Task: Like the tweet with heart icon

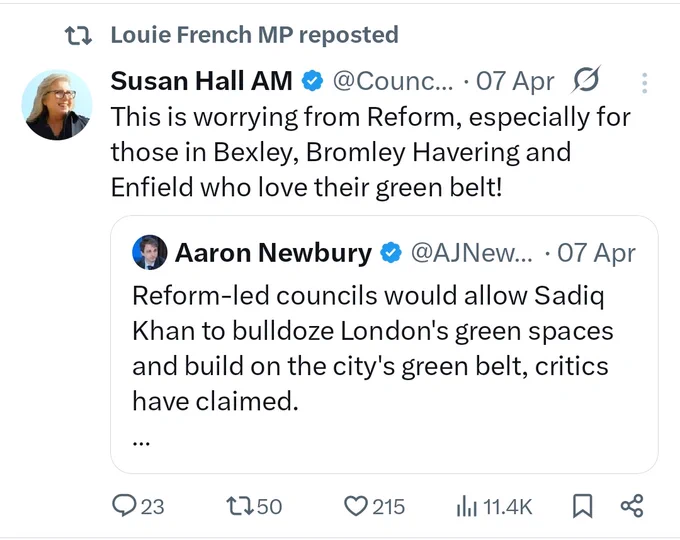Action: 356,506
